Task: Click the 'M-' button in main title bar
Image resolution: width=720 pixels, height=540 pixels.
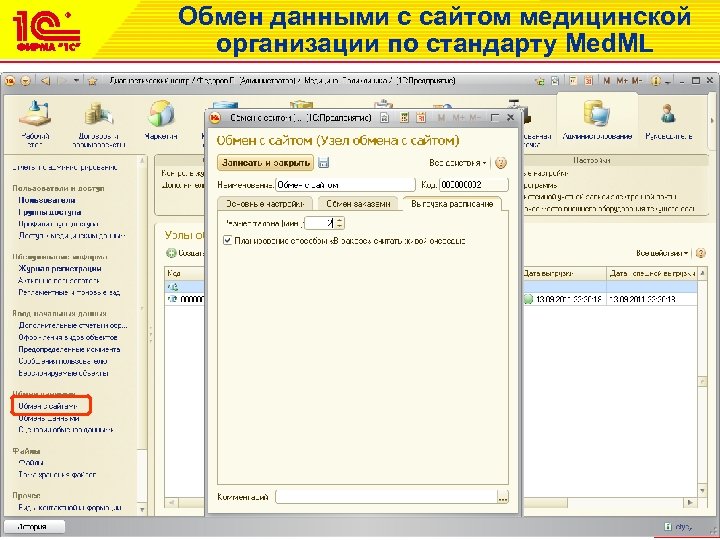Action: click(636, 81)
